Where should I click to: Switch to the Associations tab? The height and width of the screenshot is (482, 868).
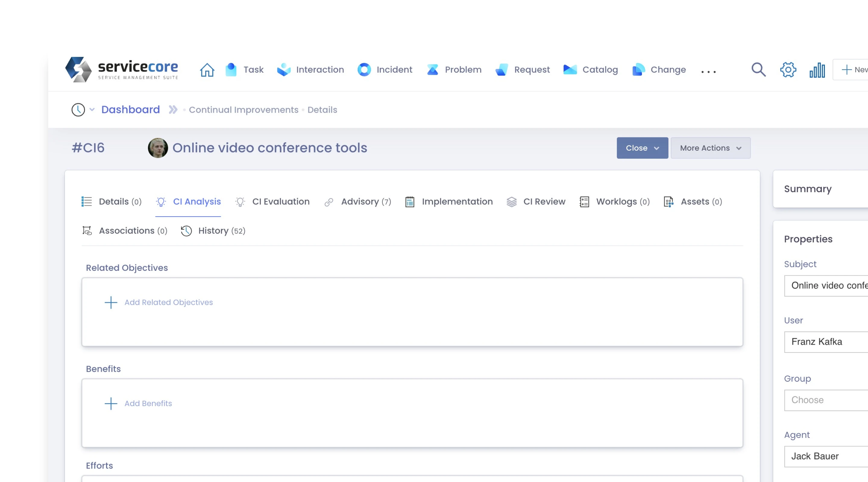[x=125, y=231]
